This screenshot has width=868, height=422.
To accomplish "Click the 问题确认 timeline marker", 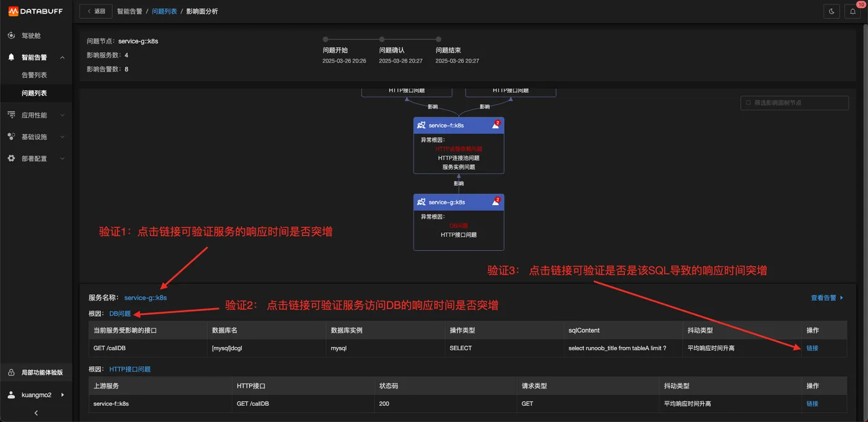I will [x=382, y=39].
